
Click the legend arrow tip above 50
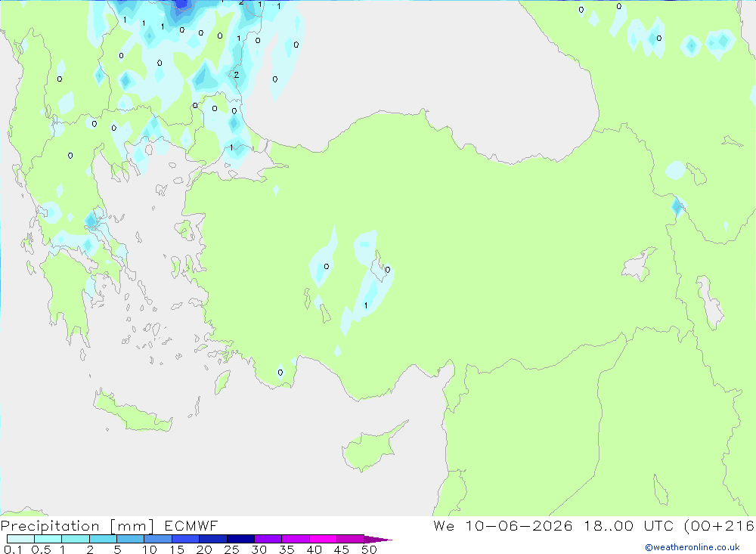pyautogui.click(x=379, y=540)
